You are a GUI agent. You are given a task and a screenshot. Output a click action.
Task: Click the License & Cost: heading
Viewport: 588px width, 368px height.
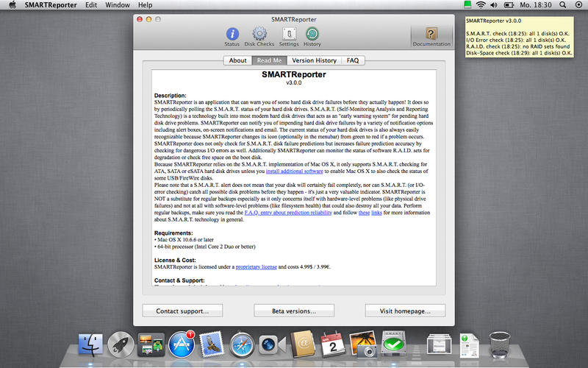point(175,260)
